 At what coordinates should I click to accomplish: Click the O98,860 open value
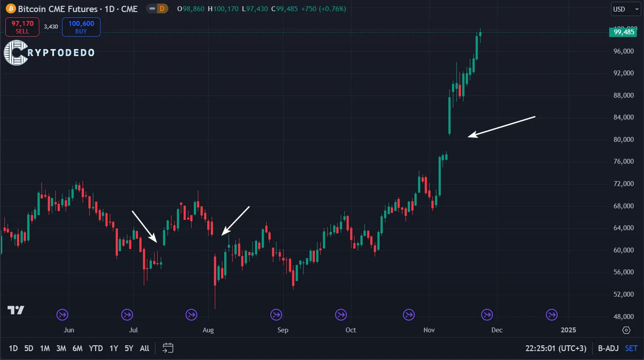click(191, 9)
